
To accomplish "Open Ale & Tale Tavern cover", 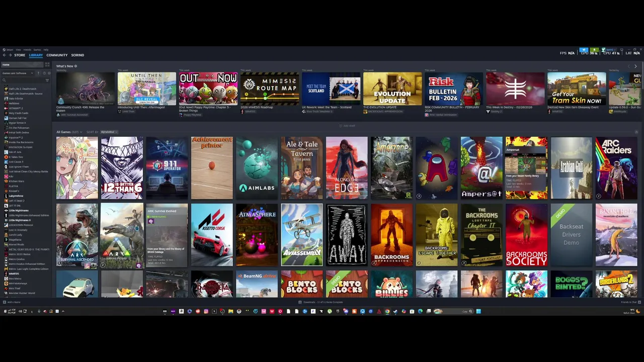I will pos(302,168).
